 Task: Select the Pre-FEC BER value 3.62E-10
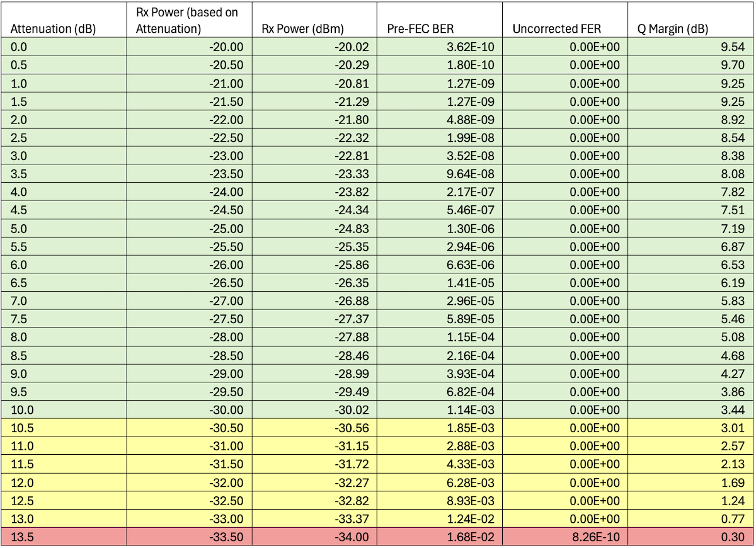440,47
